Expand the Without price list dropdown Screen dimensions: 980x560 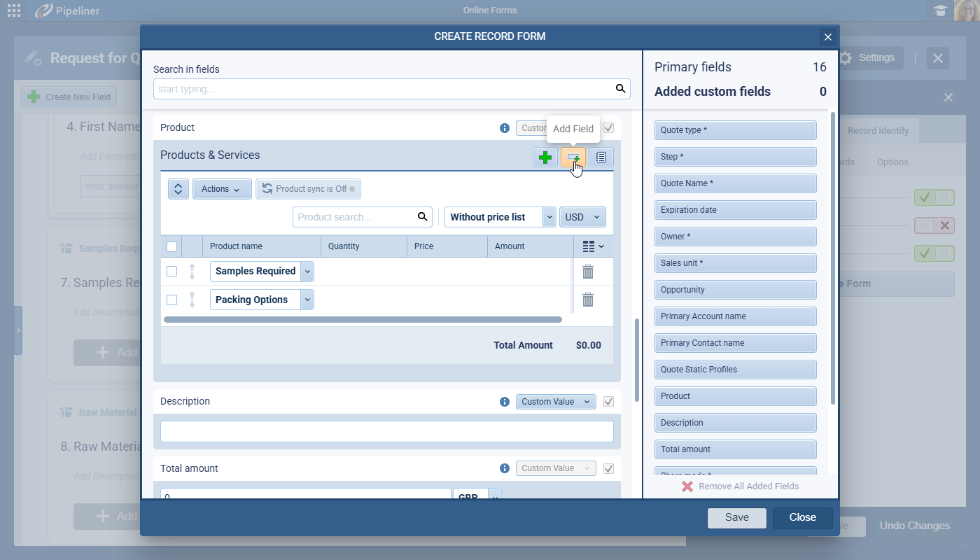(x=549, y=217)
